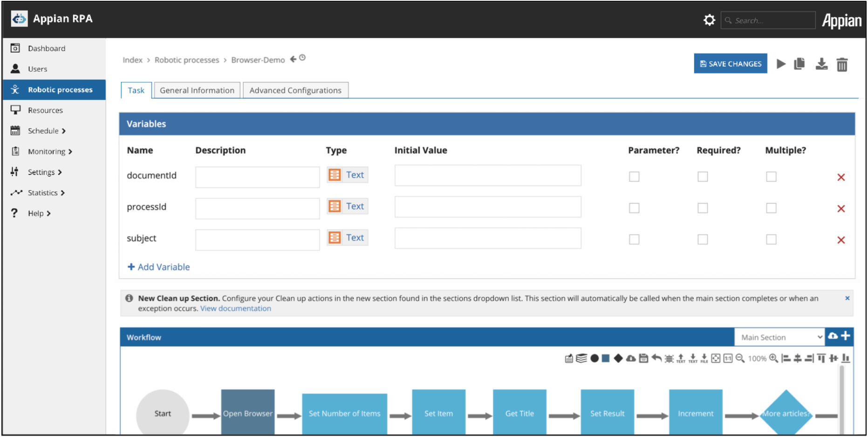Add a new variable with Add Variable
Screen dimensions: 868x437
point(158,267)
